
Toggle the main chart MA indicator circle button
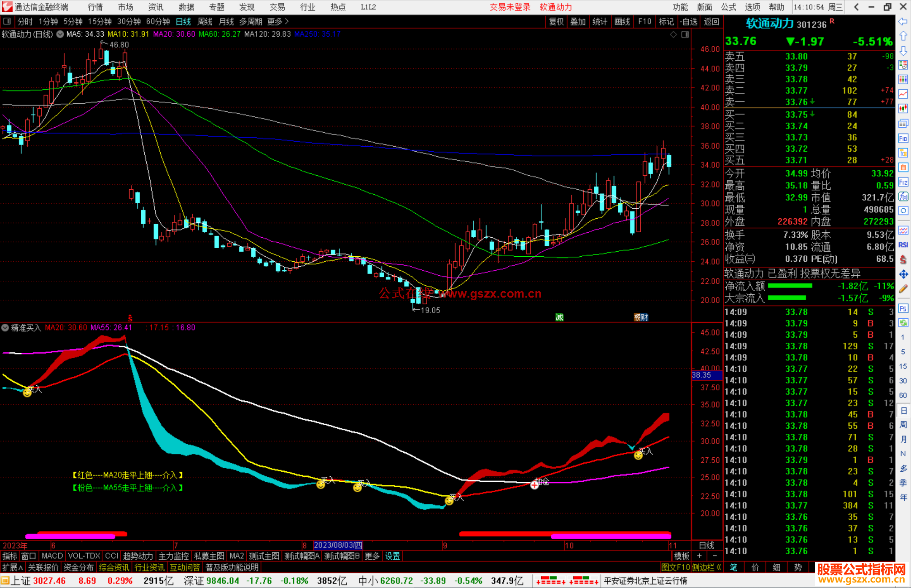coord(60,34)
